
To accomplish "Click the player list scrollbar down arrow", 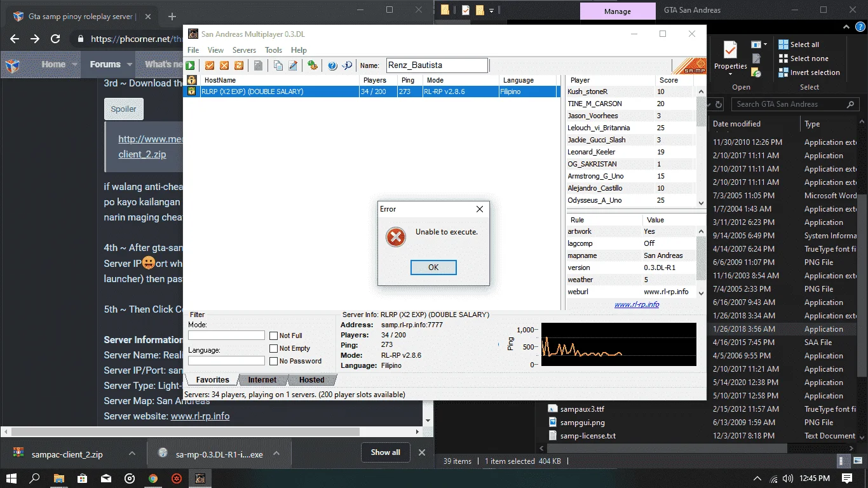I will pos(702,203).
